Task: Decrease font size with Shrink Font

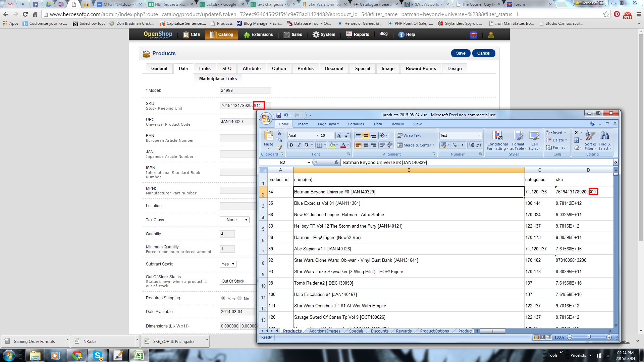Action: pyautogui.click(x=346, y=135)
